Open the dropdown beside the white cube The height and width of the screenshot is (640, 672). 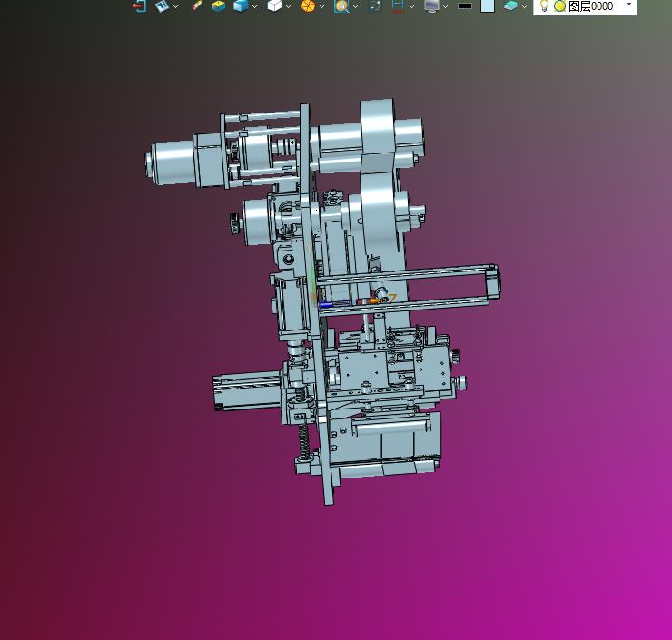[x=288, y=6]
